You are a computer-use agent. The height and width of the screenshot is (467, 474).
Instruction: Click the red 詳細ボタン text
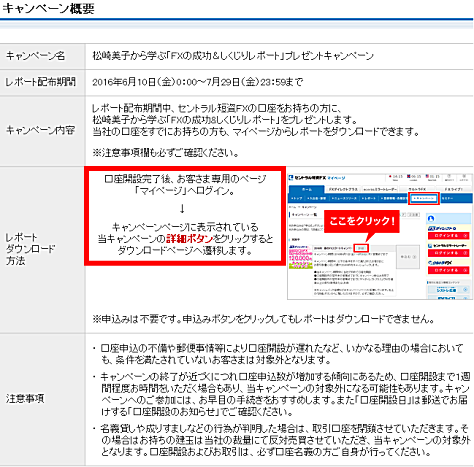(189, 239)
